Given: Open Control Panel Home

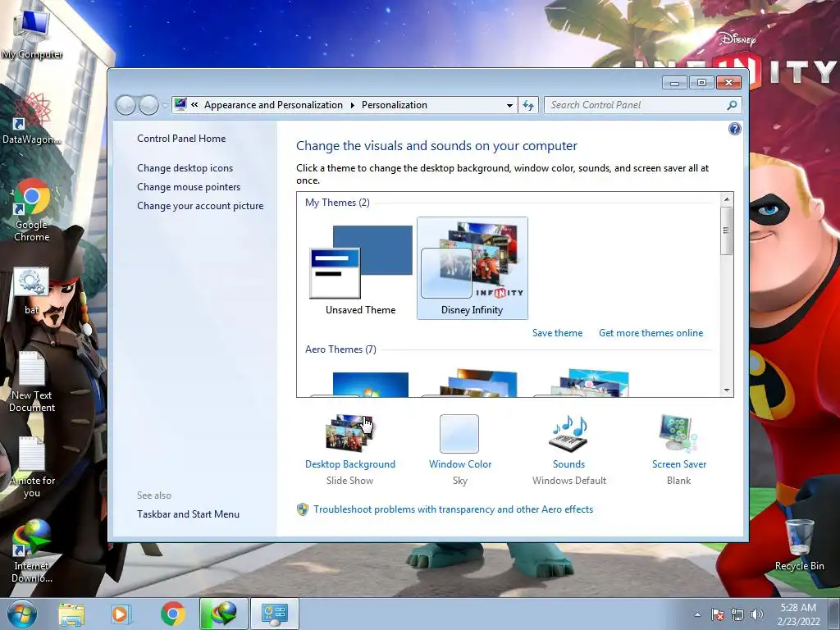Looking at the screenshot, I should (181, 138).
